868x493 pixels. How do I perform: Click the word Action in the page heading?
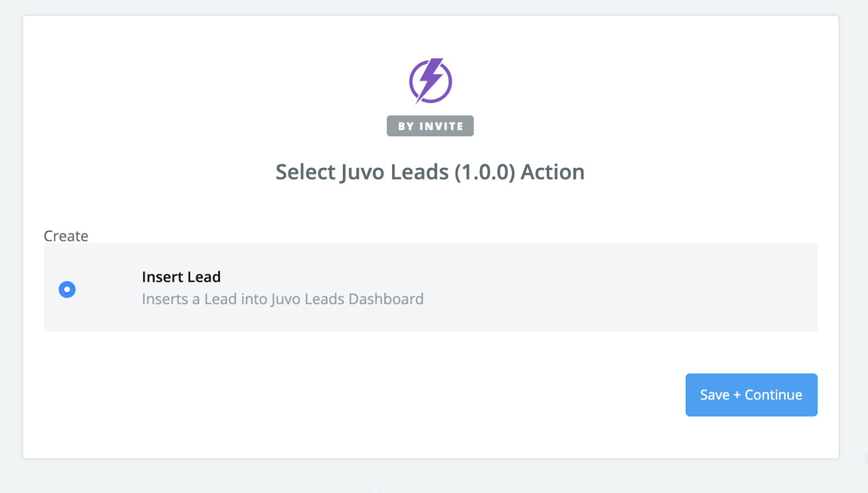coord(553,172)
